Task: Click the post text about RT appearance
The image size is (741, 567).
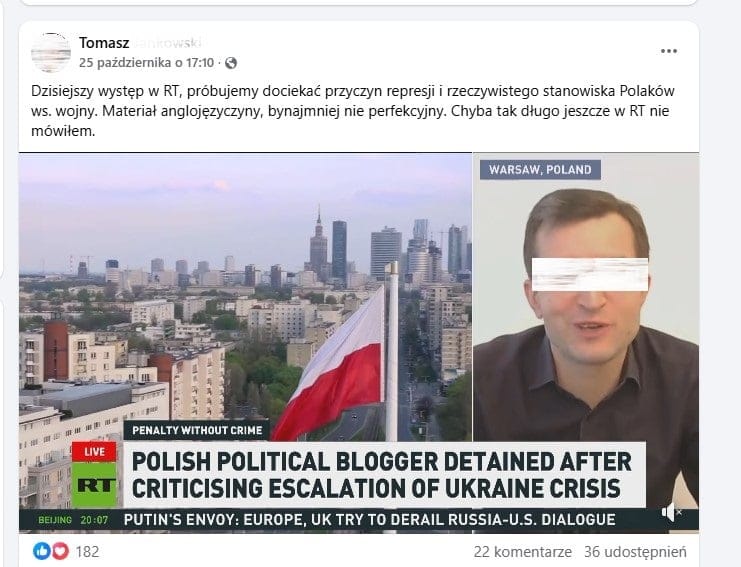Action: pyautogui.click(x=353, y=111)
